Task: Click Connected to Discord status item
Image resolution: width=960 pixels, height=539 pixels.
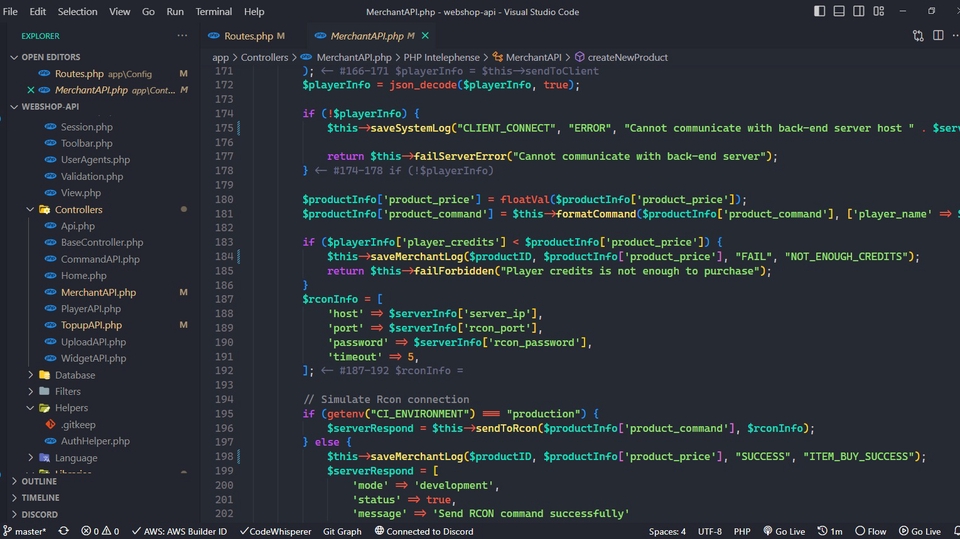Action: click(x=424, y=532)
